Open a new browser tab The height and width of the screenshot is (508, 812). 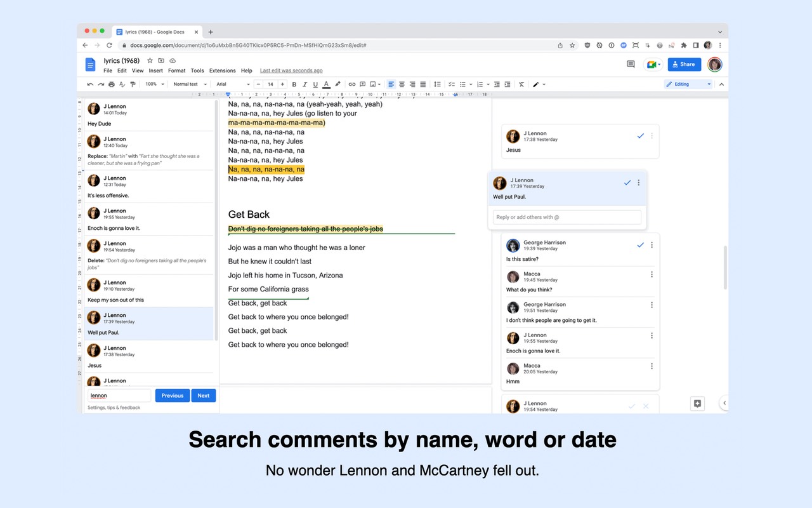tap(211, 32)
